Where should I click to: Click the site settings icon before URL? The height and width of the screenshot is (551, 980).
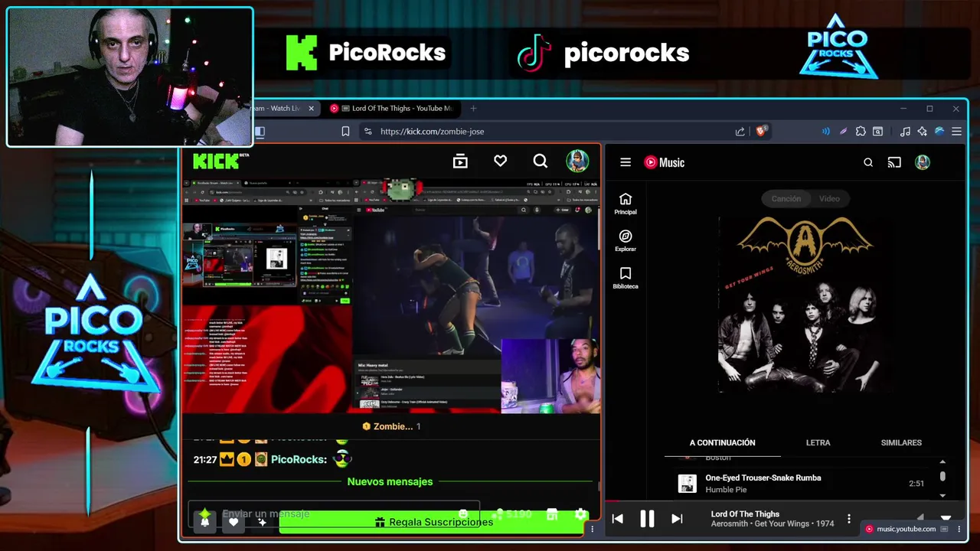[x=367, y=132]
